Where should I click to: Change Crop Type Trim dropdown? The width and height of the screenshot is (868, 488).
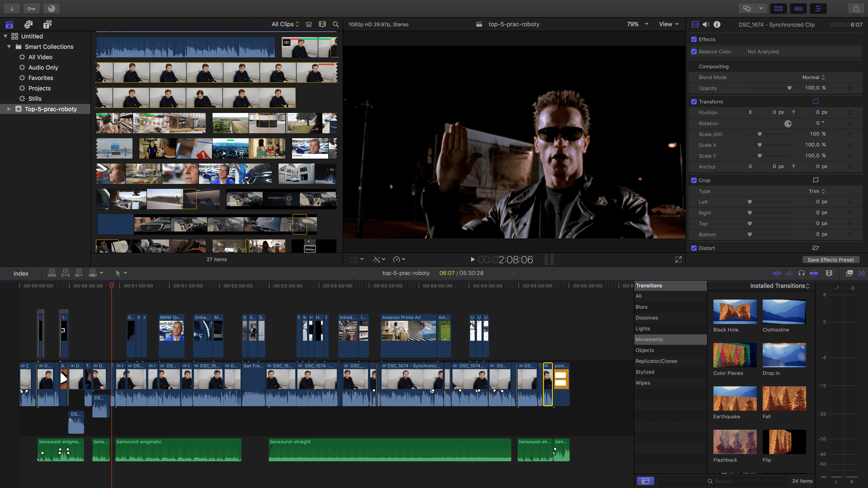[x=817, y=191]
